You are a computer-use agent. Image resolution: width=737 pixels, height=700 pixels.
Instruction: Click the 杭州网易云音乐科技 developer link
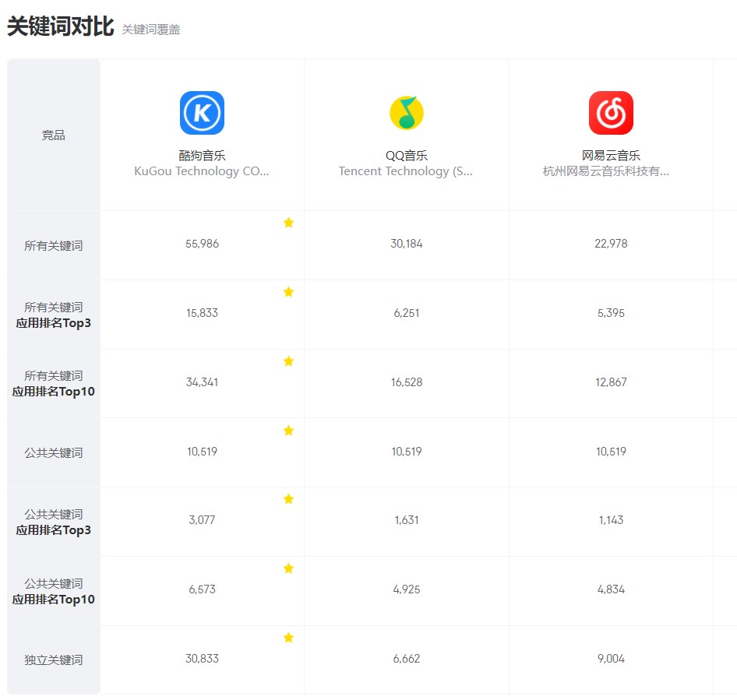(612, 171)
